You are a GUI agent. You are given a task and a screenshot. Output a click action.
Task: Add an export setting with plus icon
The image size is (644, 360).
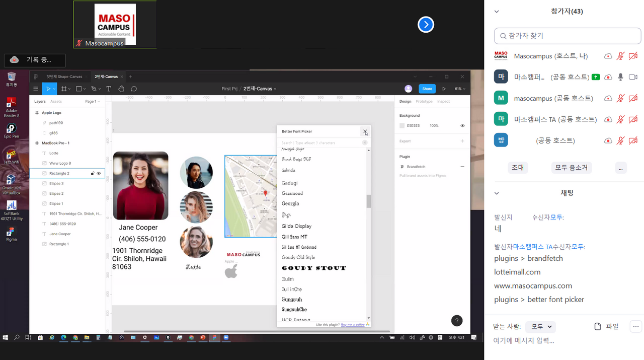click(x=462, y=141)
